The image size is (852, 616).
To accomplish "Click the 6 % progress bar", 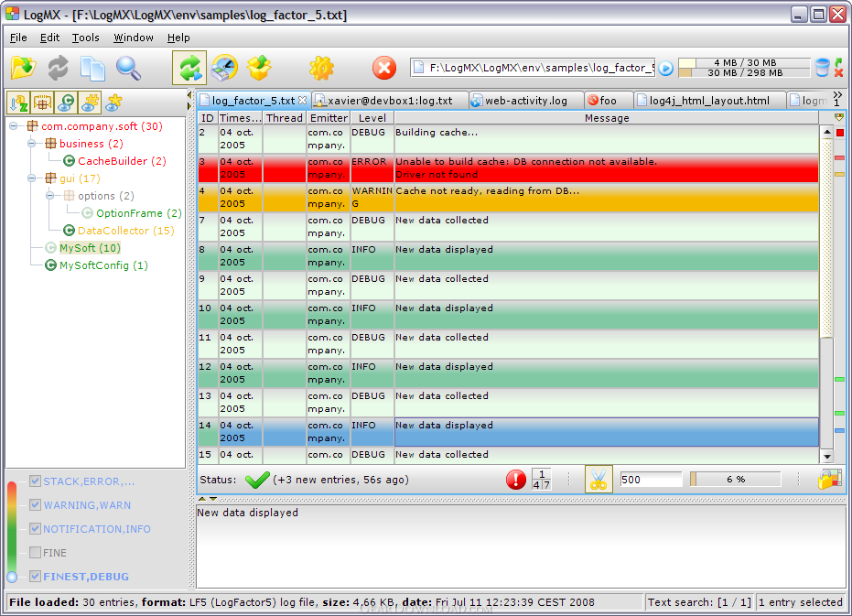I will tap(735, 480).
